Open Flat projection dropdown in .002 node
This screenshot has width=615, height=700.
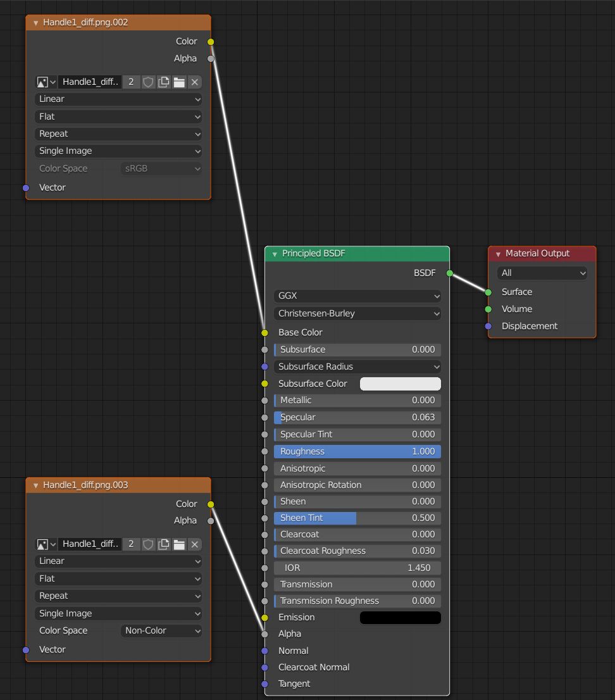coord(118,116)
